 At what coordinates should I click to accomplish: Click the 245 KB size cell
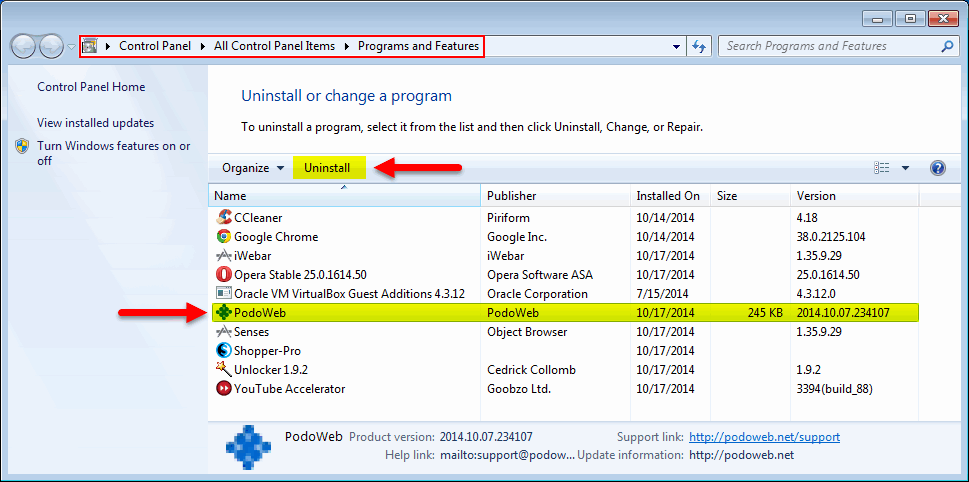coord(765,313)
